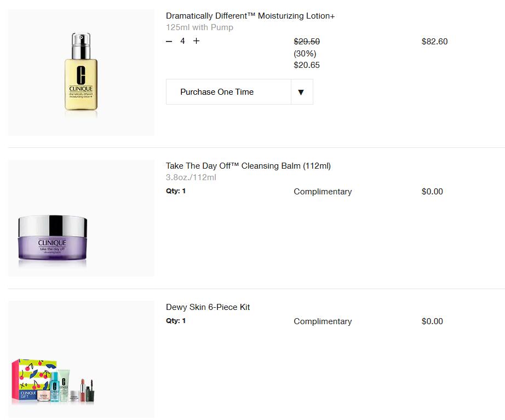The width and height of the screenshot is (505, 420).
Task: Select the Purchase One Time option box
Action: point(239,92)
